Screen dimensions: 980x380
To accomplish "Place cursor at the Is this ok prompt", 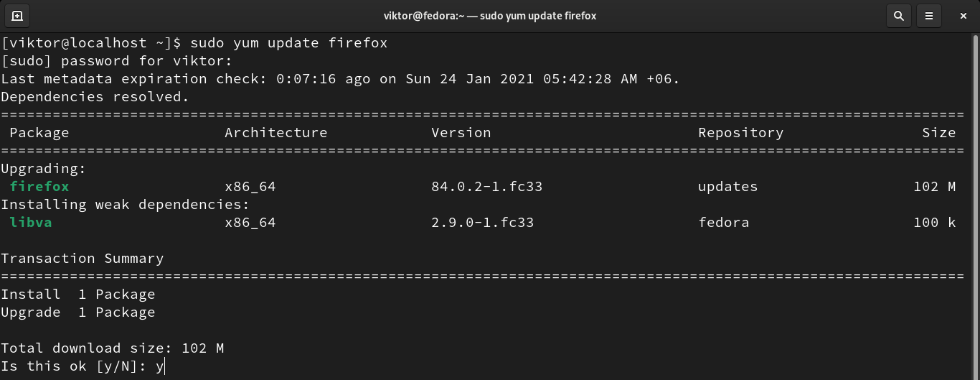I will coord(166,366).
